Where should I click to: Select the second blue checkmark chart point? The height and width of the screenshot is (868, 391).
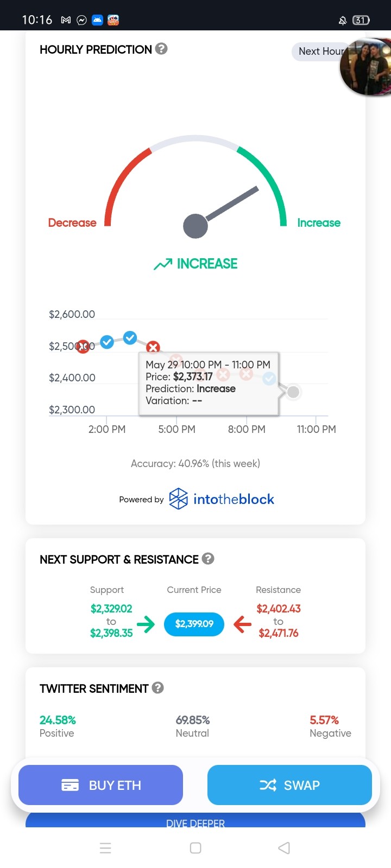[x=130, y=337]
